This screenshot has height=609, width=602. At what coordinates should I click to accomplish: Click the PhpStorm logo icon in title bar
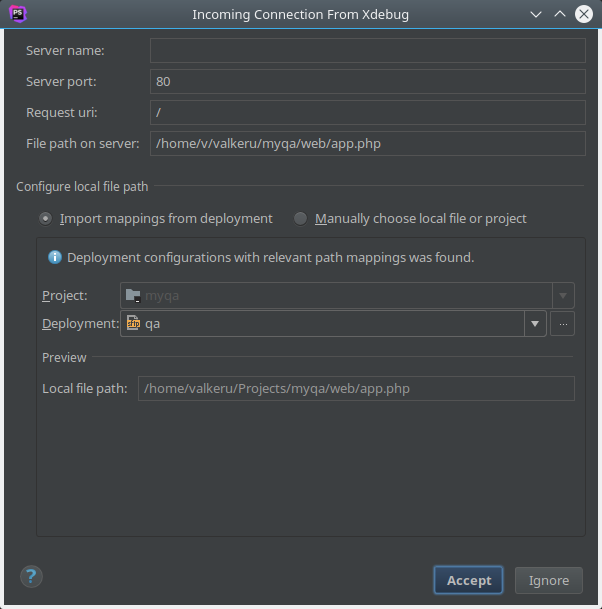pos(17,14)
